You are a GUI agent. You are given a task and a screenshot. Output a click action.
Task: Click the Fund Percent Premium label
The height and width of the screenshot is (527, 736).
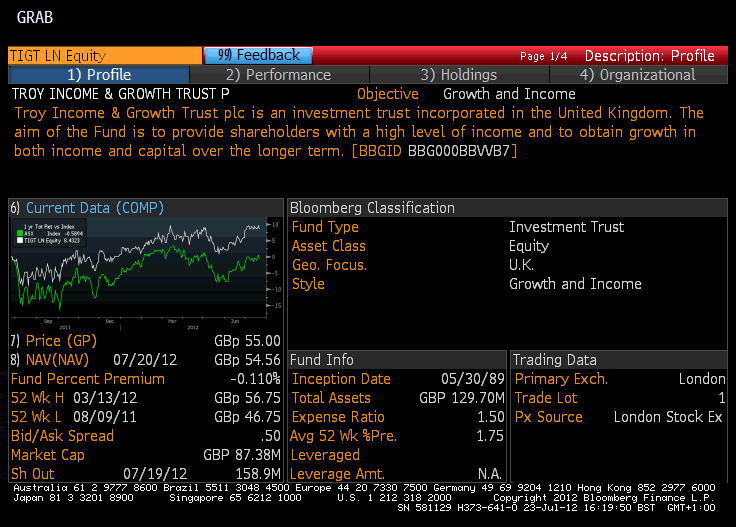coord(88,379)
